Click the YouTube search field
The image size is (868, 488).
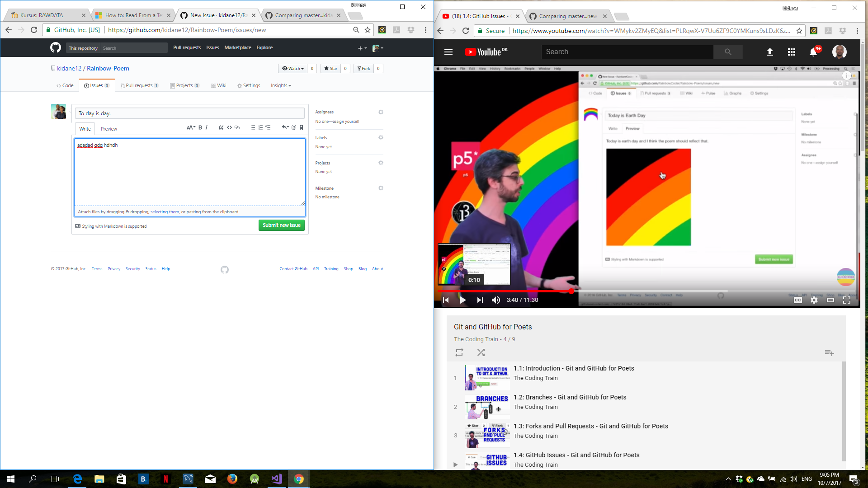pyautogui.click(x=627, y=52)
